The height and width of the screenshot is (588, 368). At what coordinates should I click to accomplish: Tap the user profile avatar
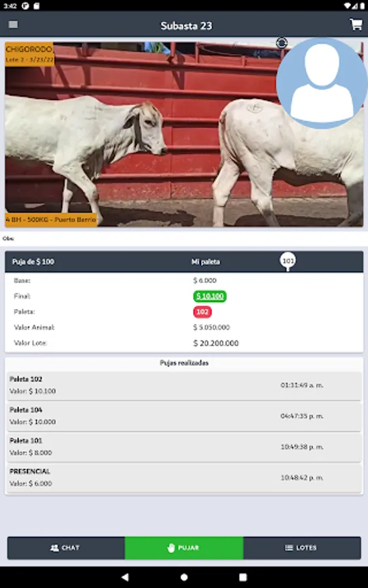[322, 83]
